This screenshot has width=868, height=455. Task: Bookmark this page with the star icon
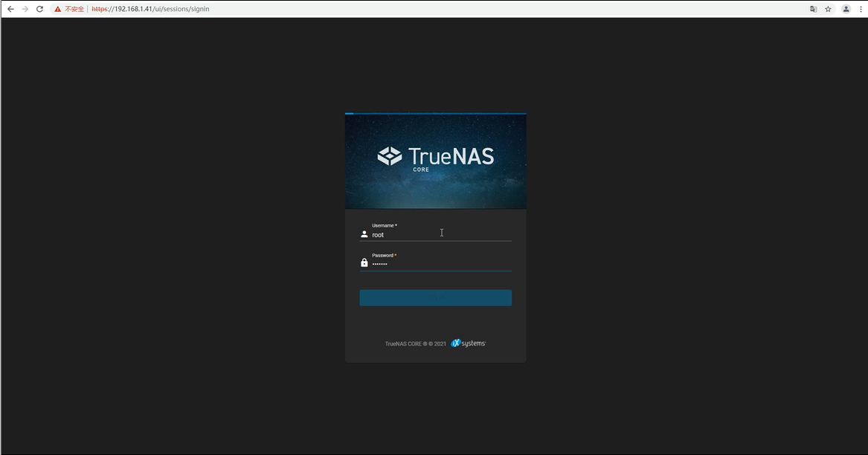pyautogui.click(x=828, y=9)
